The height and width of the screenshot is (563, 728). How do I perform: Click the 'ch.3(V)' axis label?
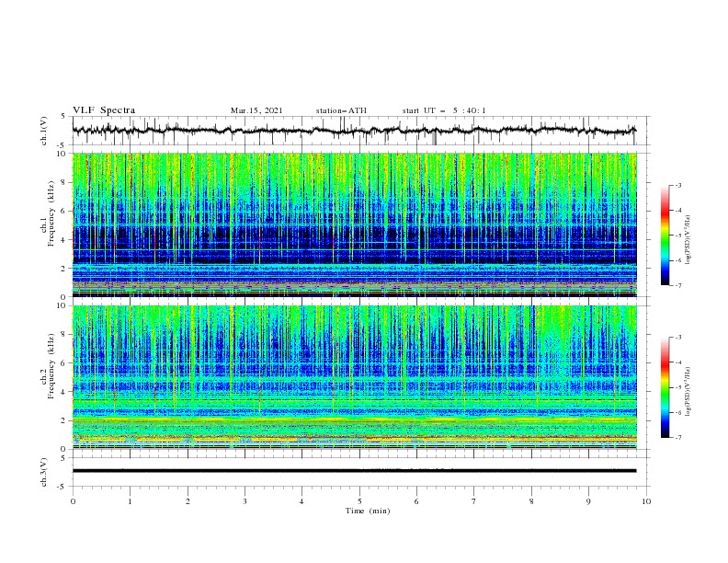tap(44, 472)
